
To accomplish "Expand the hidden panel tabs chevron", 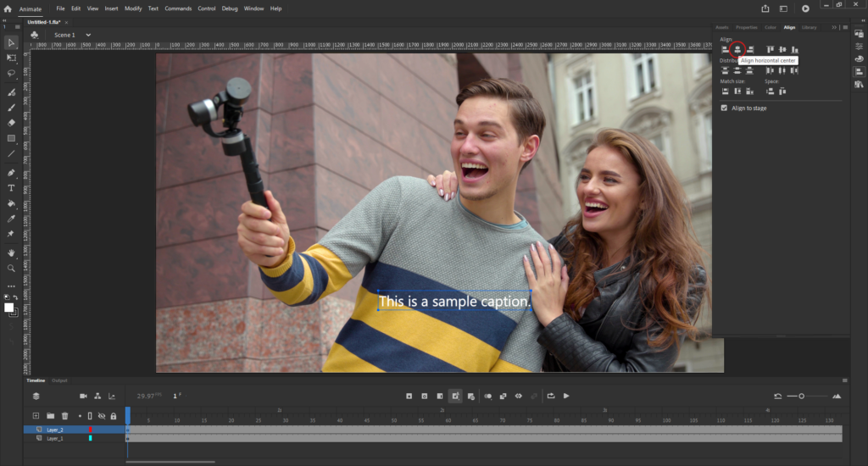I will [833, 27].
